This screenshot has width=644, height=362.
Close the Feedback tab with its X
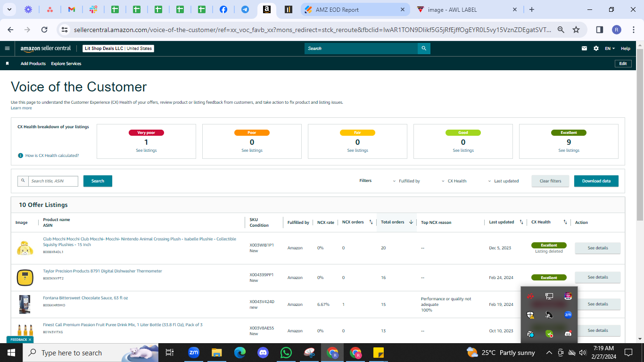[x=30, y=339]
